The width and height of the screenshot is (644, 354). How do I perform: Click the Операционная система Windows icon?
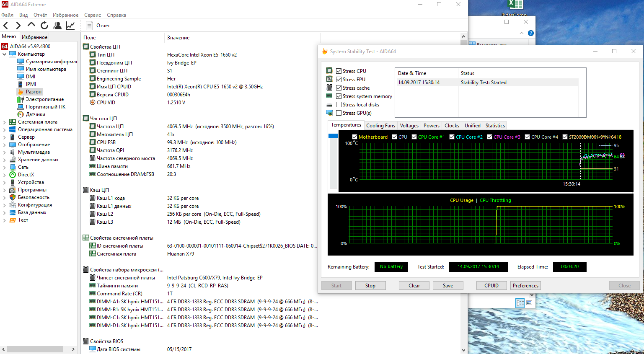[13, 129]
